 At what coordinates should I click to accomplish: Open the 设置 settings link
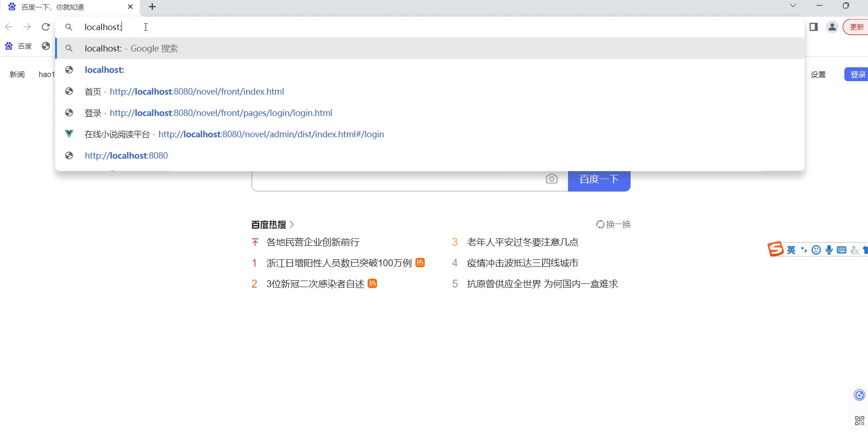818,74
